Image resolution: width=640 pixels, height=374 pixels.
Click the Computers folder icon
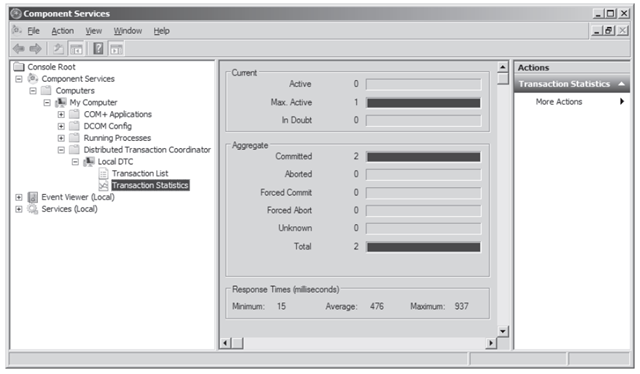click(47, 90)
